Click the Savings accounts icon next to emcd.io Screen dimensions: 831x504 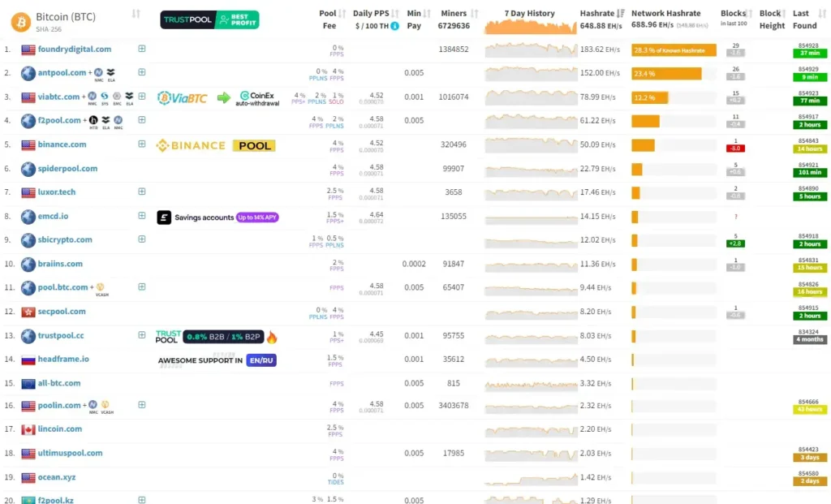tap(164, 217)
